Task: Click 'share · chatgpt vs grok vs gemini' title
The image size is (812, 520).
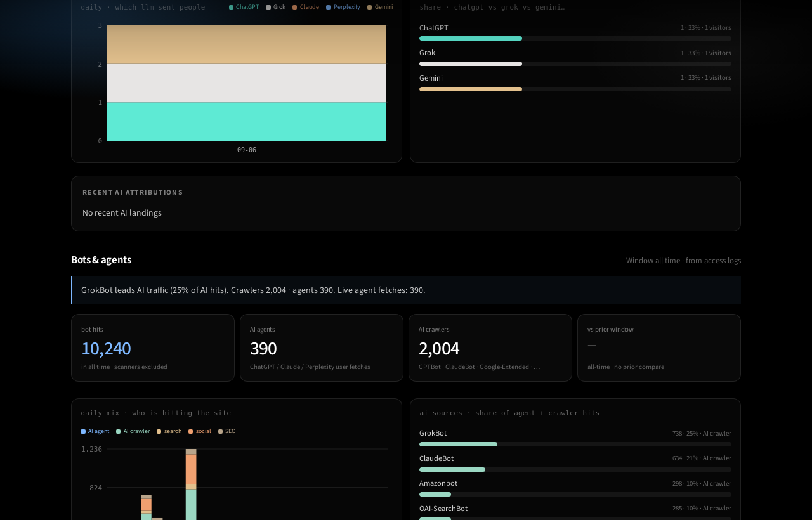Action: pyautogui.click(x=492, y=8)
